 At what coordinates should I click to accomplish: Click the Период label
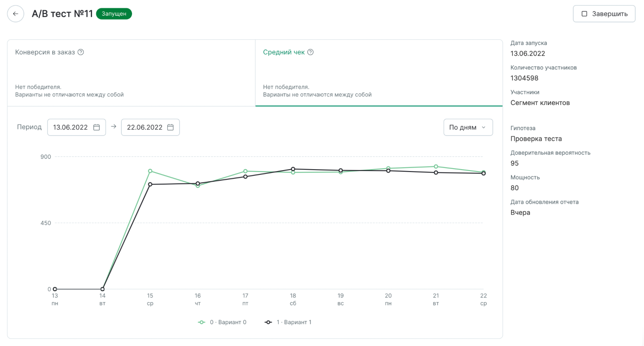click(29, 127)
